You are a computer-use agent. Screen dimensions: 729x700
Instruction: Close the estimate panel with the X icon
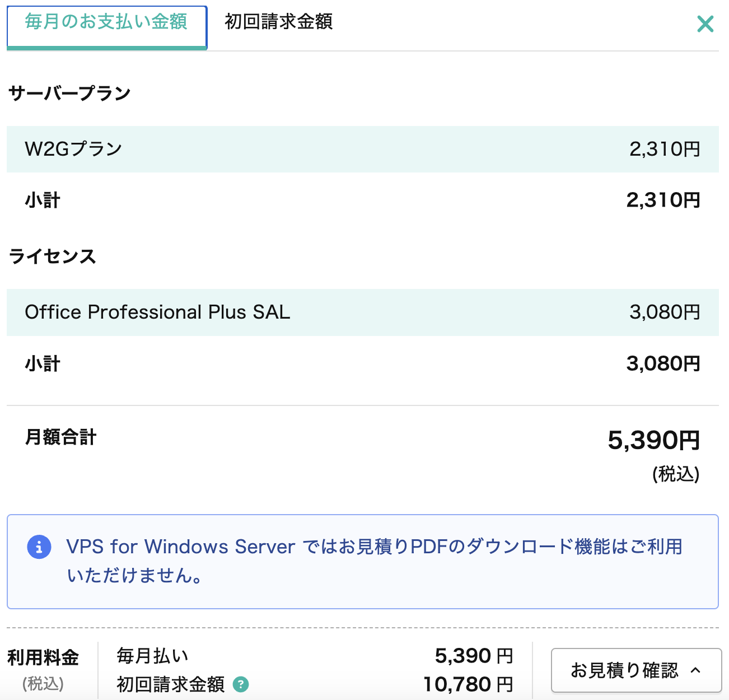(705, 24)
